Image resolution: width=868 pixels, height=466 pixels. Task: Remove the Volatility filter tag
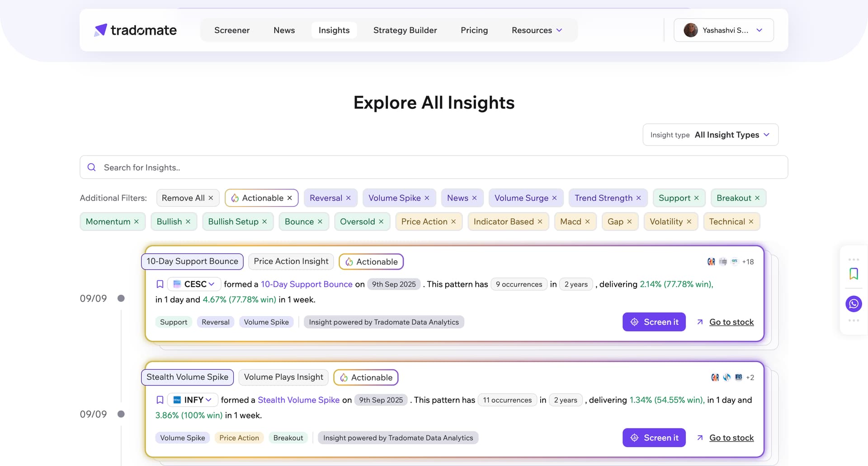pos(689,221)
